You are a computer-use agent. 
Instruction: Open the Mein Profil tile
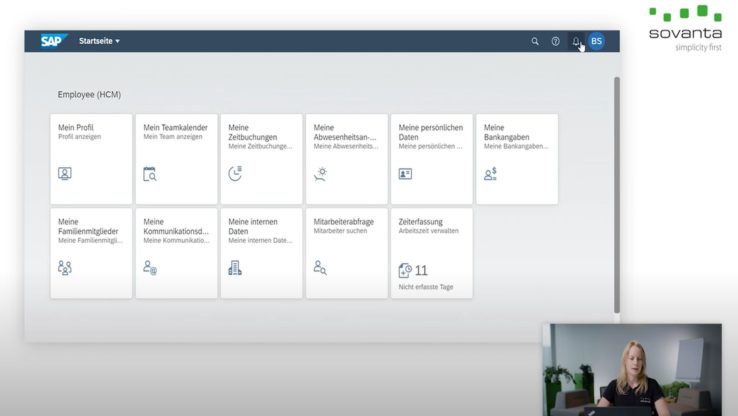pos(91,158)
